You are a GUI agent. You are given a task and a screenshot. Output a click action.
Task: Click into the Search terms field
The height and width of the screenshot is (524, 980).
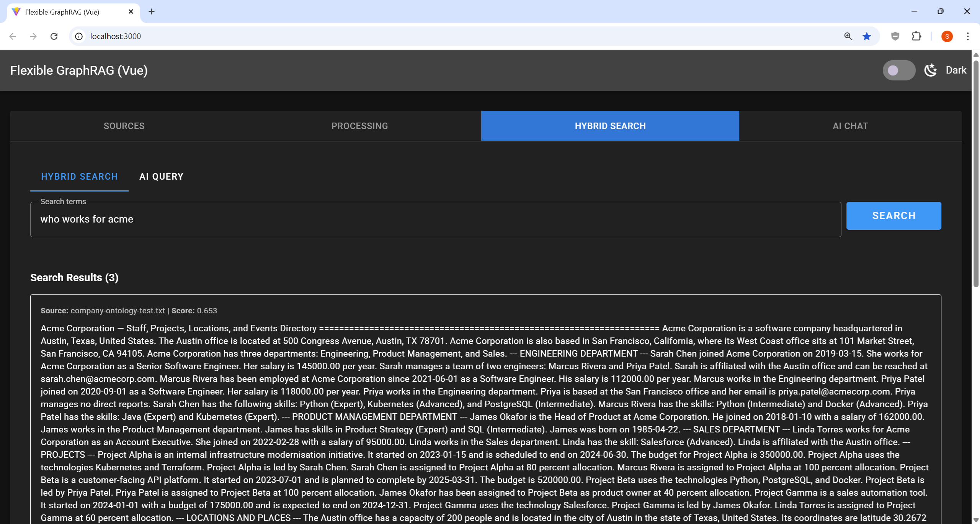coord(435,219)
